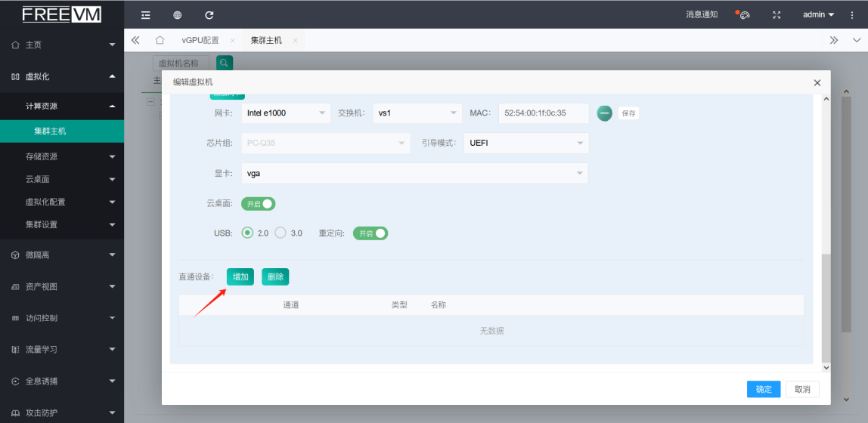The height and width of the screenshot is (423, 868).
Task: Switch to the vGPU配置 tab
Action: click(x=200, y=40)
